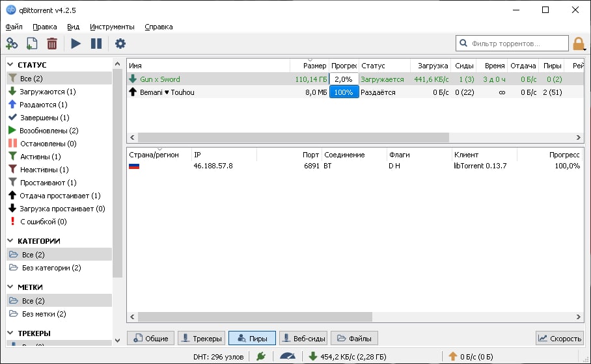Collapse the КАТЕГОРИИ section

[x=10, y=241]
